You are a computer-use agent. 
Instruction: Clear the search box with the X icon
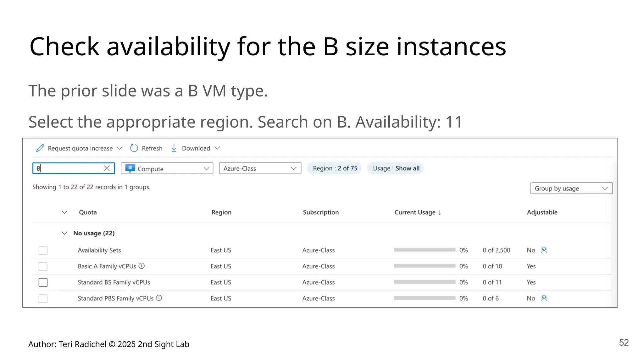coord(107,168)
